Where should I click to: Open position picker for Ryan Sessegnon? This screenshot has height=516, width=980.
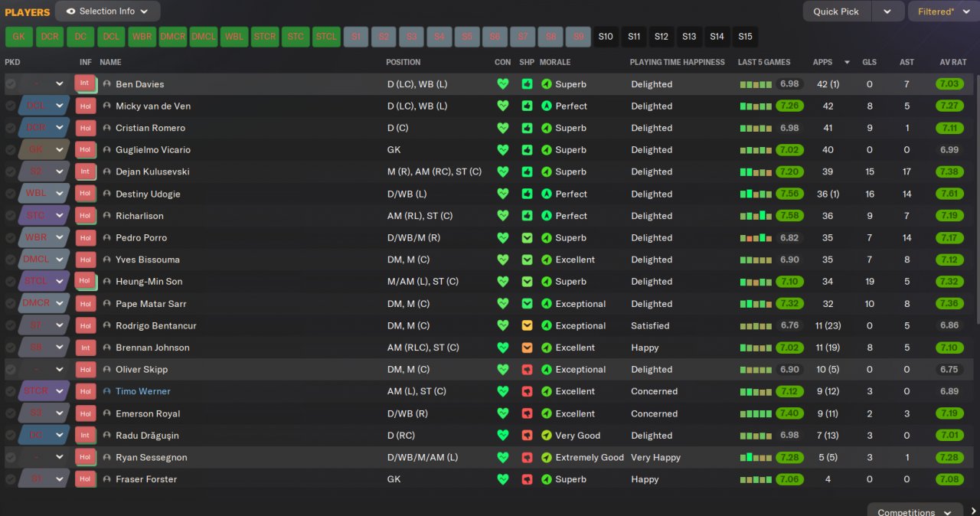coord(44,457)
